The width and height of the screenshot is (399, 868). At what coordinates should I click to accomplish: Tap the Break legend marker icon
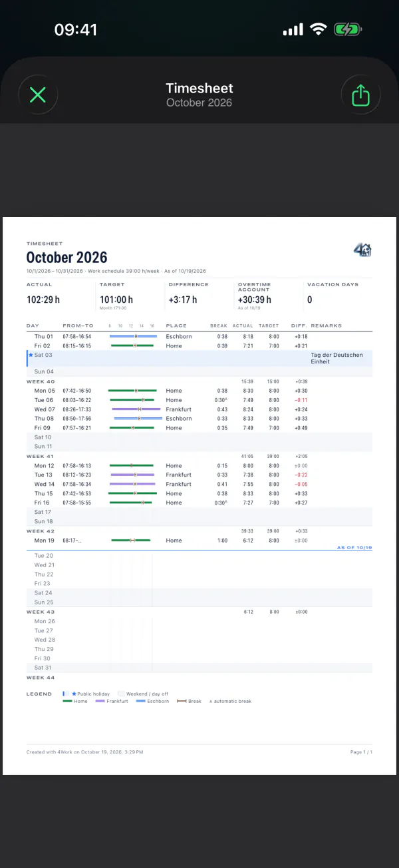pos(182,701)
